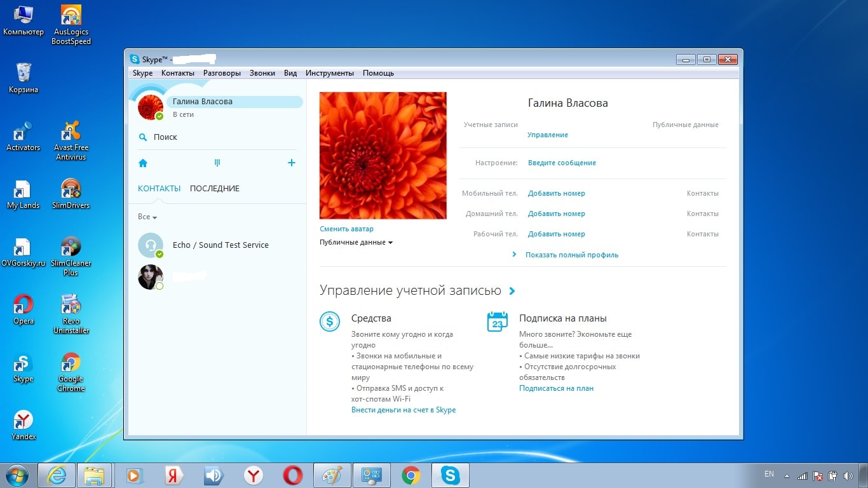The image size is (868, 488).
Task: Switch to the ПОСЛЕДНИЕ tab
Action: pos(215,189)
